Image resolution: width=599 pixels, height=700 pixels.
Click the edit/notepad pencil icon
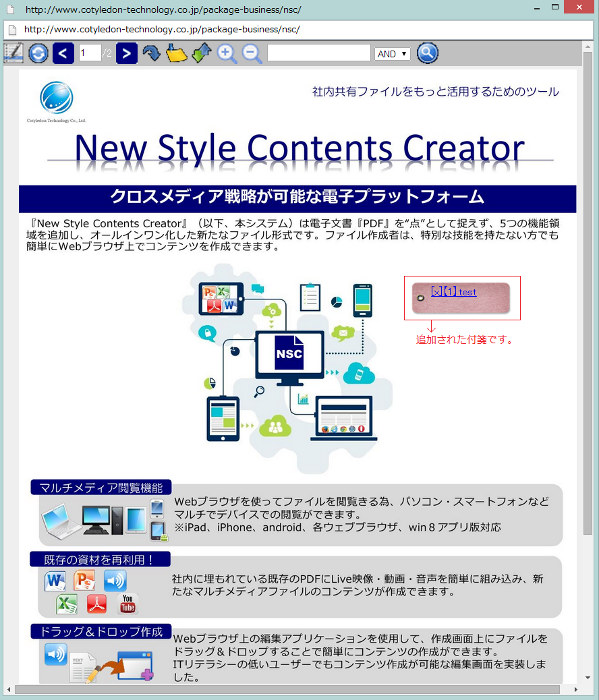click(13, 53)
